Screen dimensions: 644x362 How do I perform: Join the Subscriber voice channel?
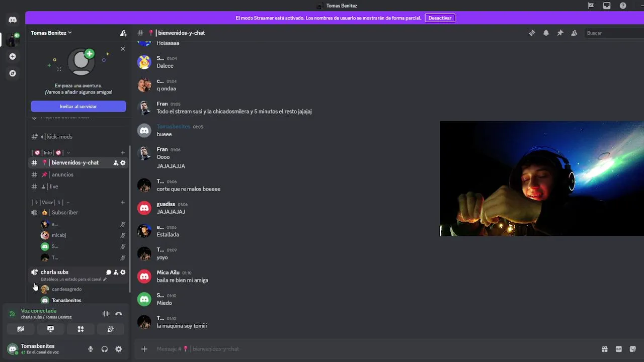click(78, 213)
